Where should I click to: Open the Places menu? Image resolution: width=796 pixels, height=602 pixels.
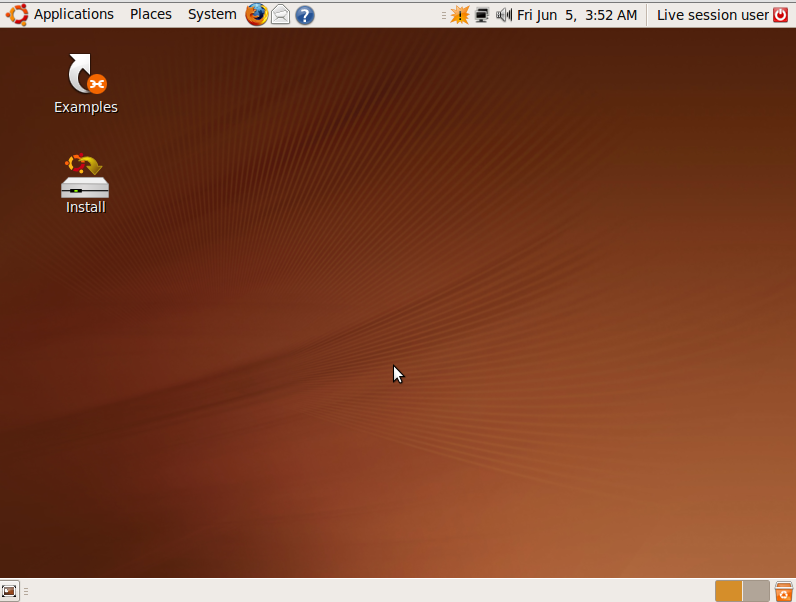pyautogui.click(x=151, y=14)
